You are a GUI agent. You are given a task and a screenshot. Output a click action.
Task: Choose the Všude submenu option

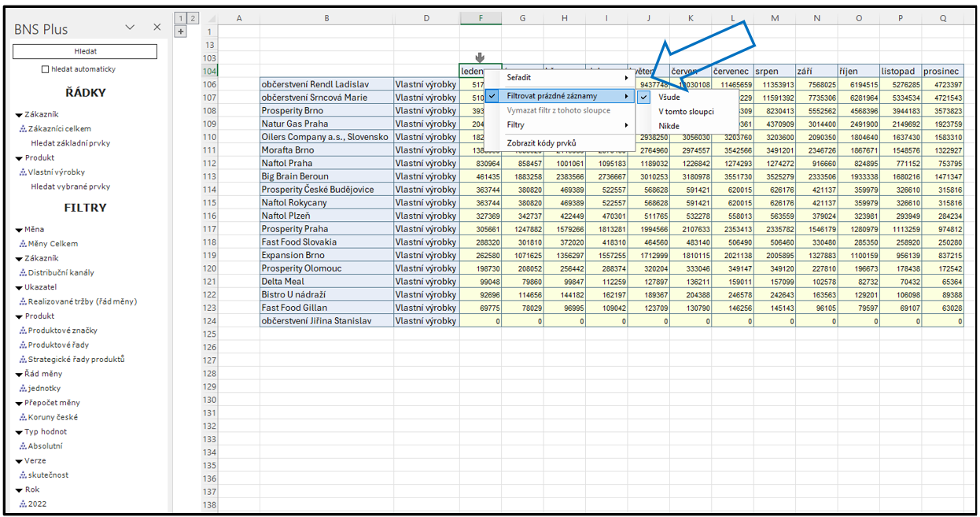coord(687,98)
